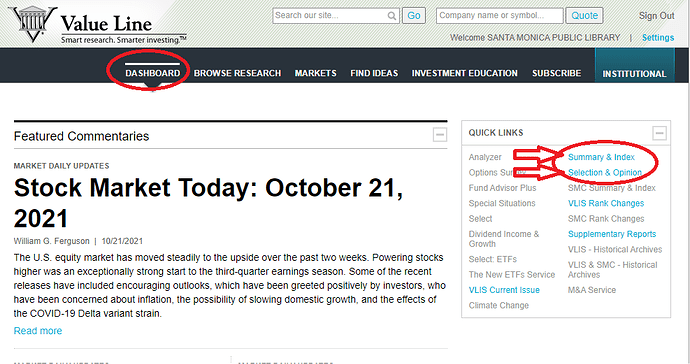Image resolution: width=690 pixels, height=364 pixels.
Task: Open the Subscribe menu item
Action: click(557, 73)
